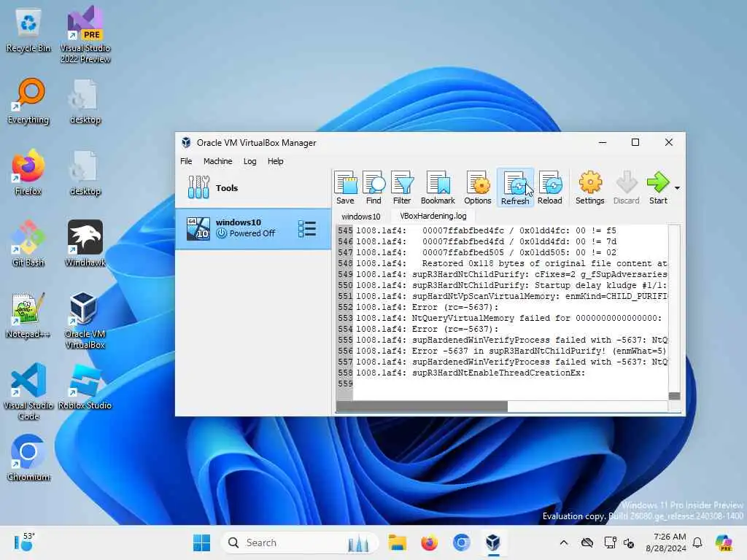Click log line 545 ending in != f5
Viewport: 747px width, 560px height.
click(486, 230)
